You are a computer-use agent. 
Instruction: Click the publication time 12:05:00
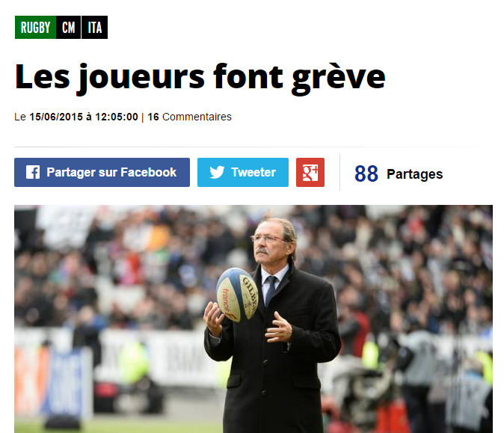(x=117, y=117)
